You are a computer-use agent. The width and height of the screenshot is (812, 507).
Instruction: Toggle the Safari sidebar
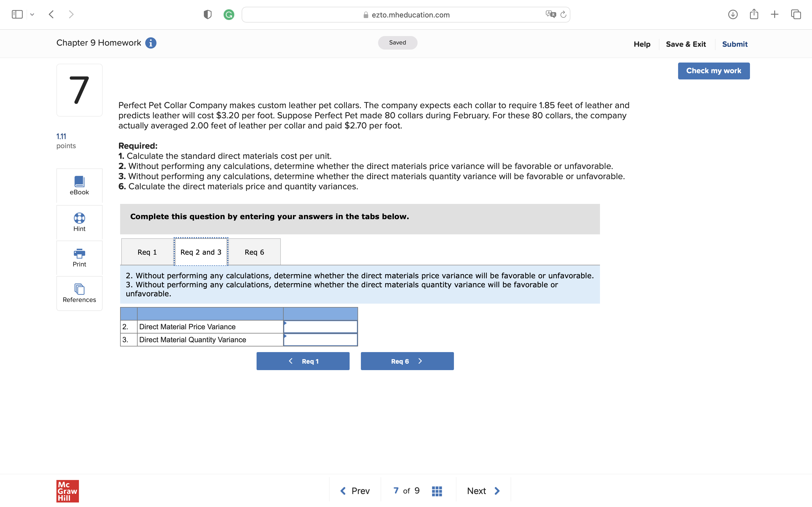tap(17, 14)
